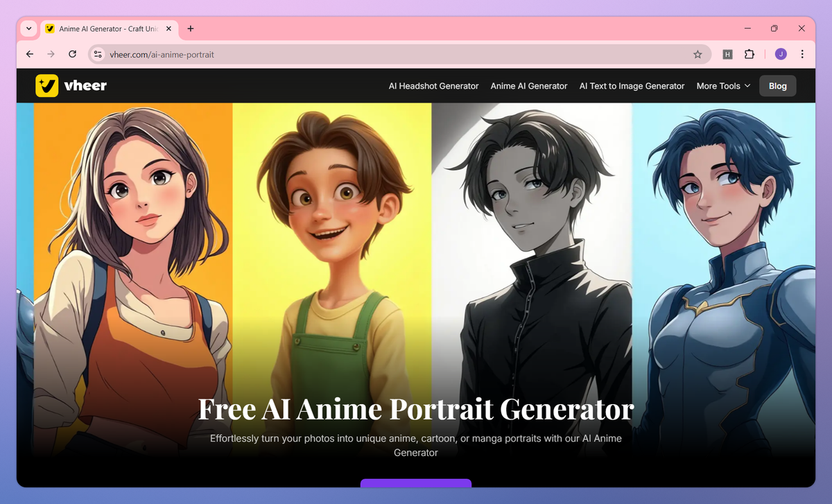Expand the More Tools menu

(x=723, y=86)
